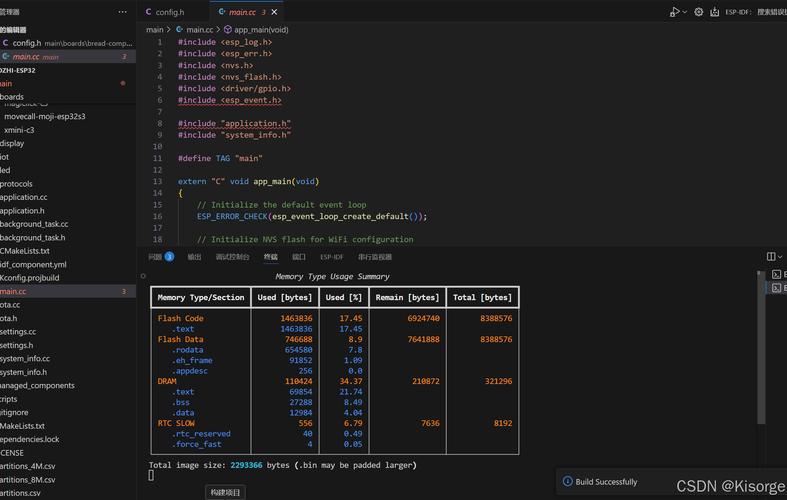Expand the app_main(void) breadcrumb symbol

(256, 30)
